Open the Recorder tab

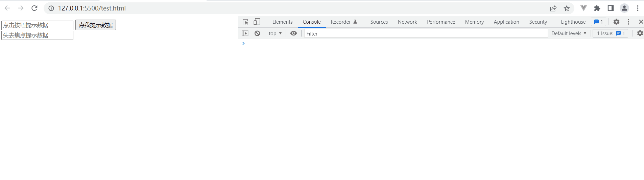pos(344,22)
